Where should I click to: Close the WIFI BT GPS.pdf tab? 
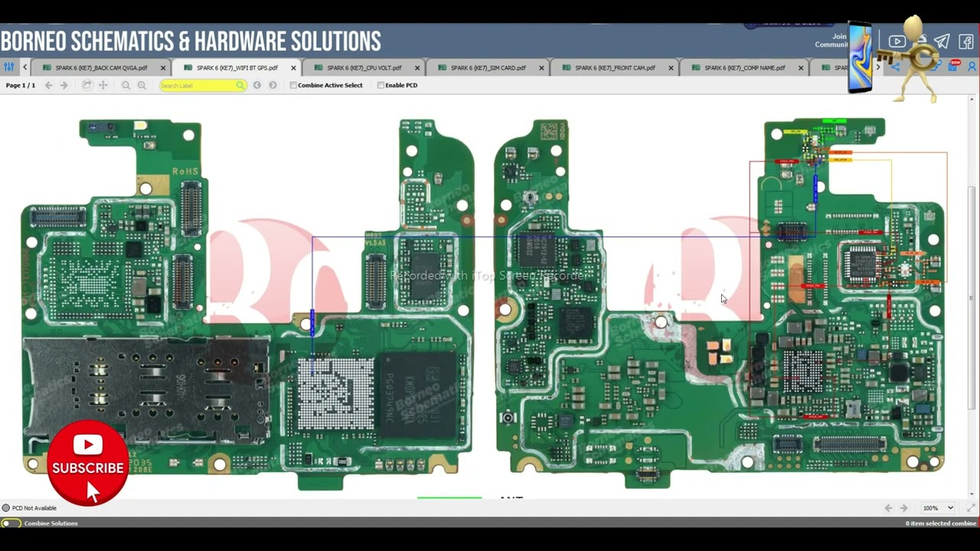point(293,68)
